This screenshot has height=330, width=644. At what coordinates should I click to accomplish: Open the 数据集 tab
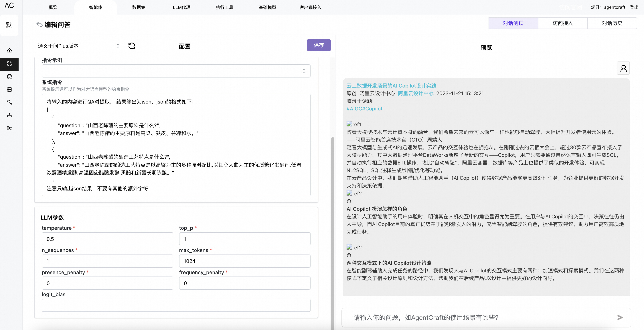click(x=139, y=7)
